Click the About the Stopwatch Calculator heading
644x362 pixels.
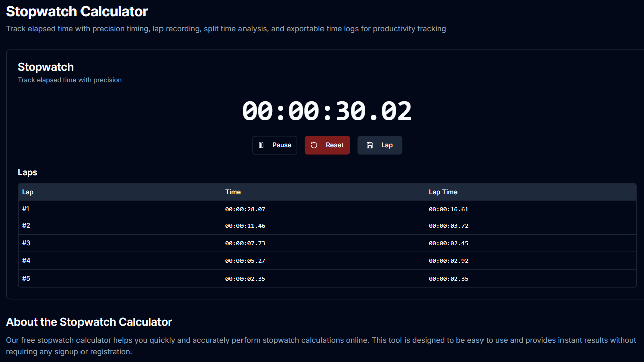89,322
